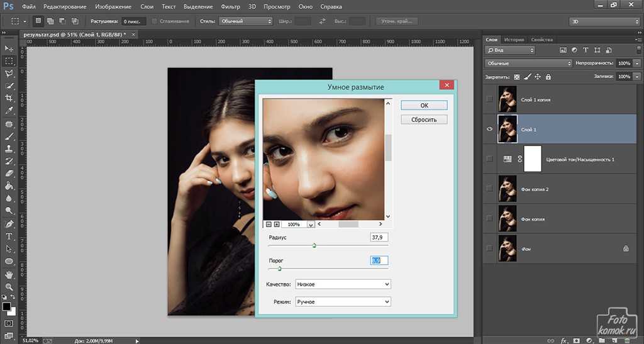Toggle Quick Mask mode
The width and height of the screenshot is (644, 344).
coord(9,323)
